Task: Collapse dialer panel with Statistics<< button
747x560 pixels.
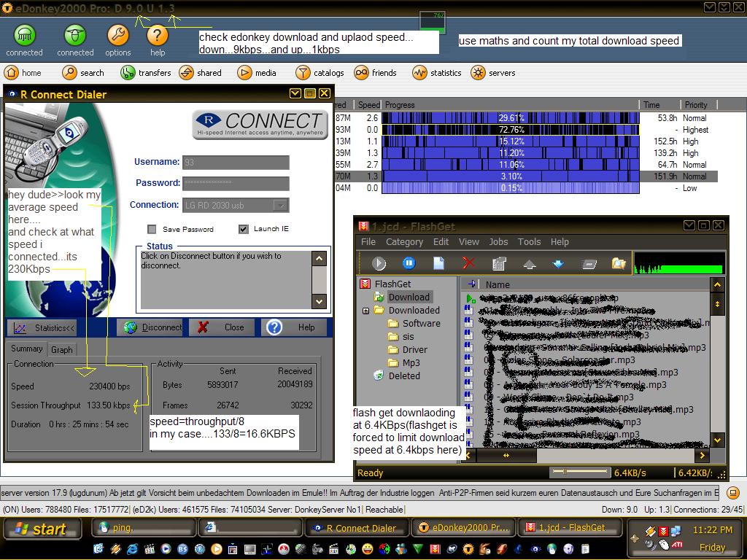Action: (42, 327)
